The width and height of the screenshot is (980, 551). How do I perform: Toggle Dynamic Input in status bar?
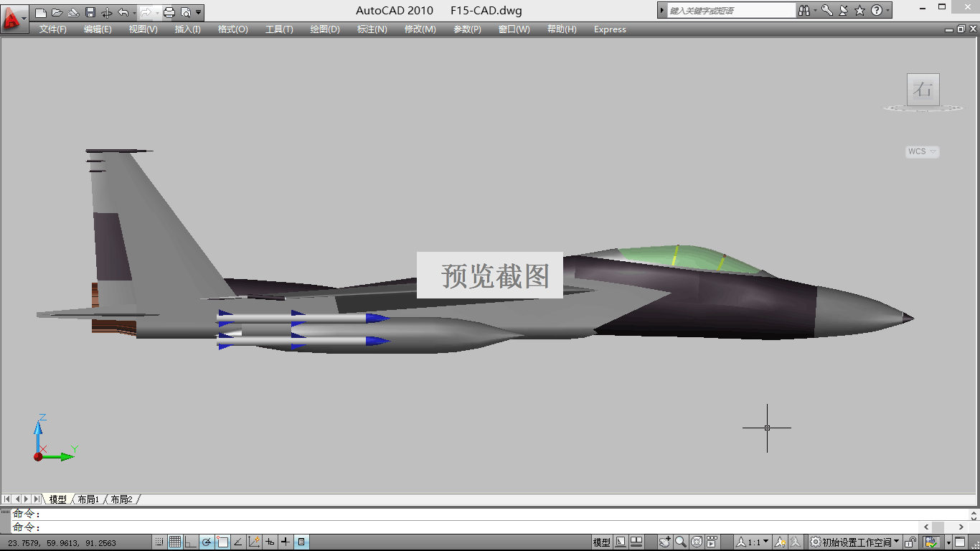pyautogui.click(x=270, y=542)
